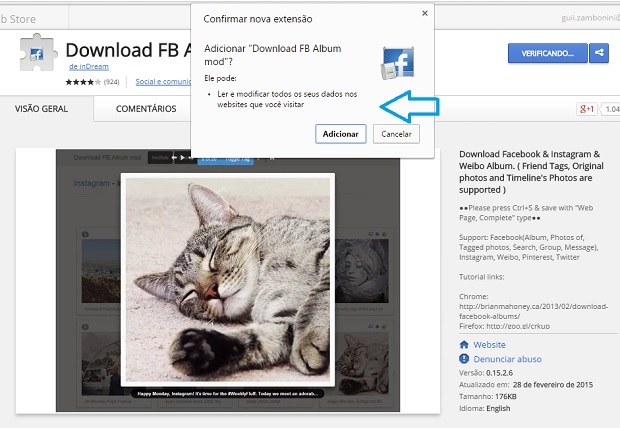Click the brianmahoney.ca tutorial URL text

[533, 311]
